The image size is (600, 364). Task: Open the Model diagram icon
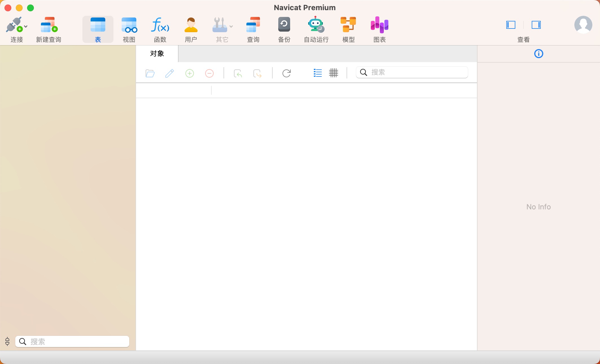tap(348, 25)
